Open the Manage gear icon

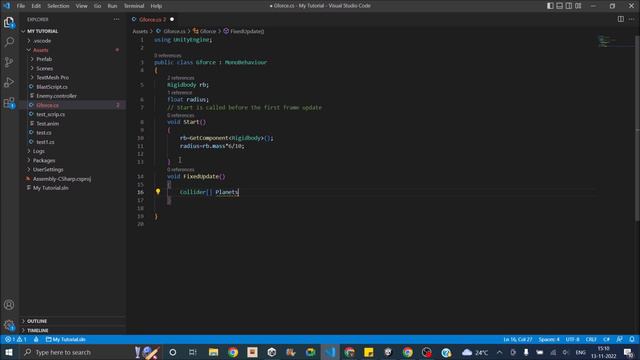9,325
